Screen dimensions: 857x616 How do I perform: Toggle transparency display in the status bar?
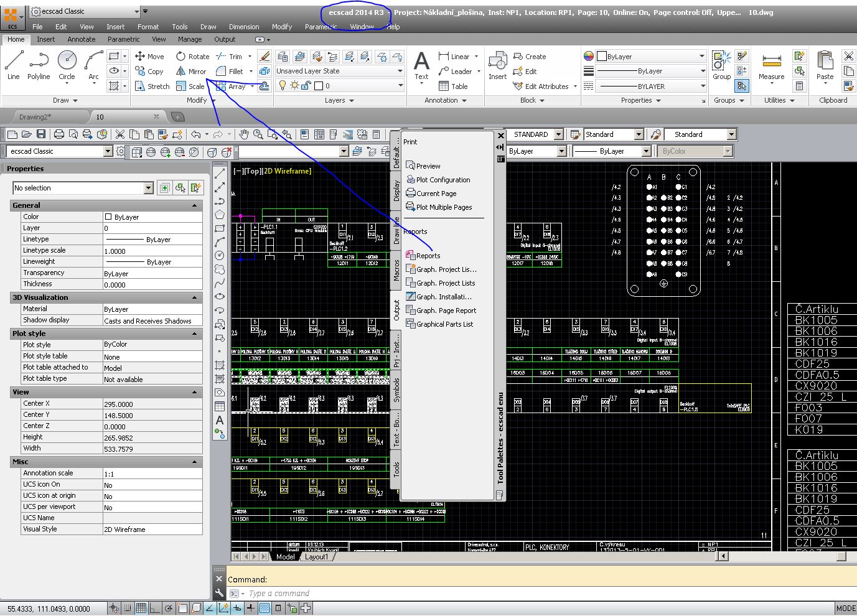tap(264, 608)
